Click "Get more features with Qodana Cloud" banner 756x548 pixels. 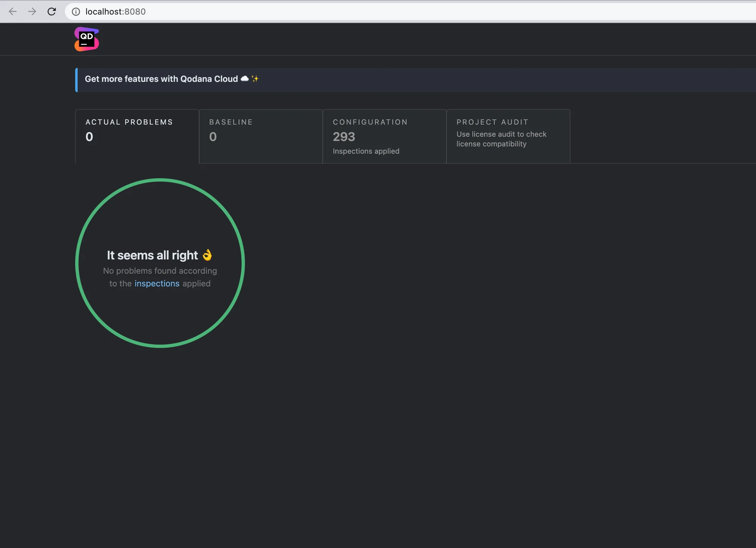click(x=161, y=79)
